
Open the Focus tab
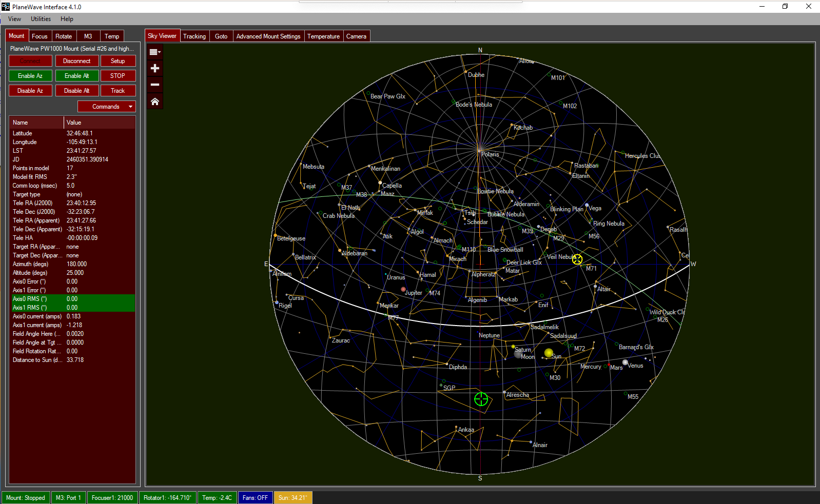(40, 36)
